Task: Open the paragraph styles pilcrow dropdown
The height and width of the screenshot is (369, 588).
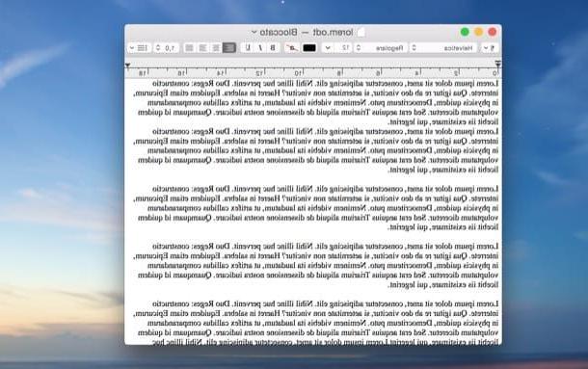Action: tap(489, 48)
